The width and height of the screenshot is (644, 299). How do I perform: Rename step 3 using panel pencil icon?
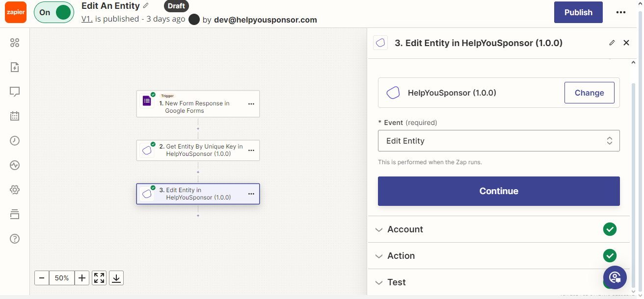click(x=612, y=43)
